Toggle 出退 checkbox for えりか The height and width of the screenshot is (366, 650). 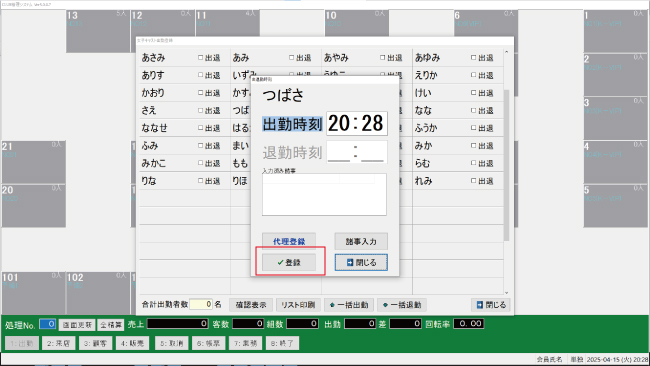point(473,75)
